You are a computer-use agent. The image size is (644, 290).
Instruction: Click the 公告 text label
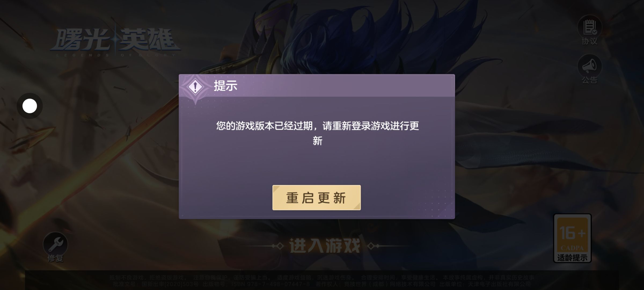tap(590, 80)
